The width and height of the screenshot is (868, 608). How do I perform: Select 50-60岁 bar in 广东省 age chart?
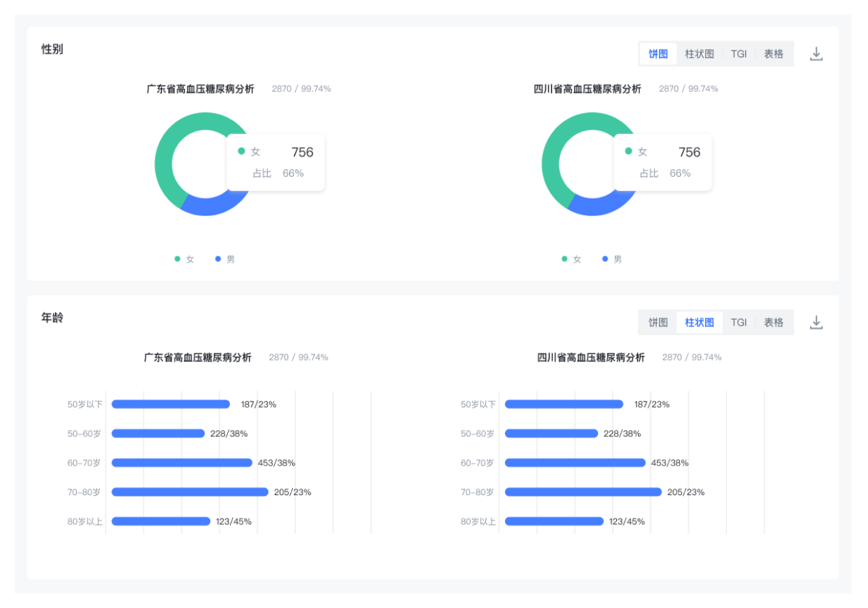[x=158, y=434]
